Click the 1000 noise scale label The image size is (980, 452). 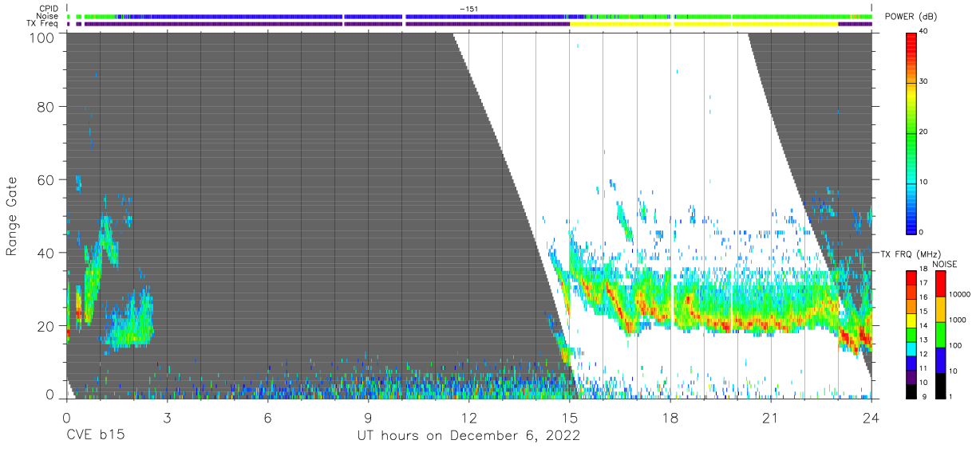click(957, 319)
